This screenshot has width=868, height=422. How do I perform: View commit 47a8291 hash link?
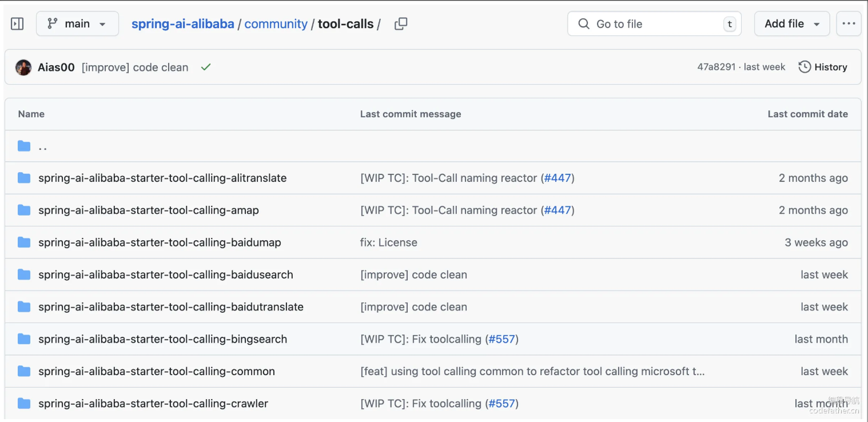[716, 67]
